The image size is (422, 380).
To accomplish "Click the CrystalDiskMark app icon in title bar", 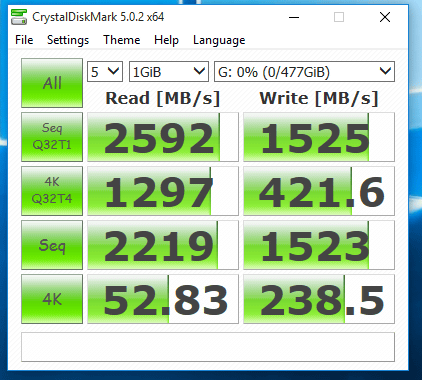I will [19, 17].
